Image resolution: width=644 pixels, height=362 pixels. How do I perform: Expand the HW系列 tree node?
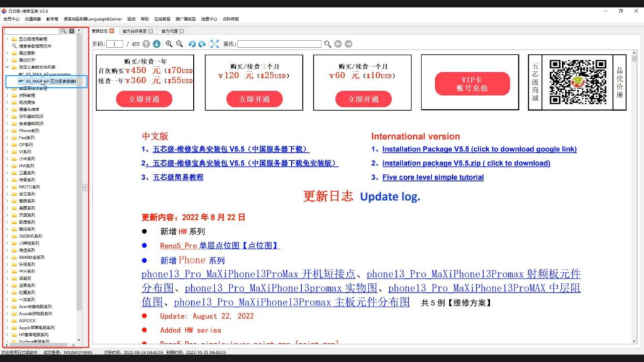[7, 166]
